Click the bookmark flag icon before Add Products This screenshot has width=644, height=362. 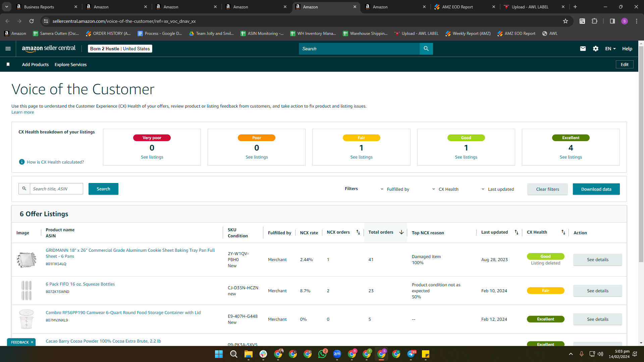pyautogui.click(x=8, y=64)
